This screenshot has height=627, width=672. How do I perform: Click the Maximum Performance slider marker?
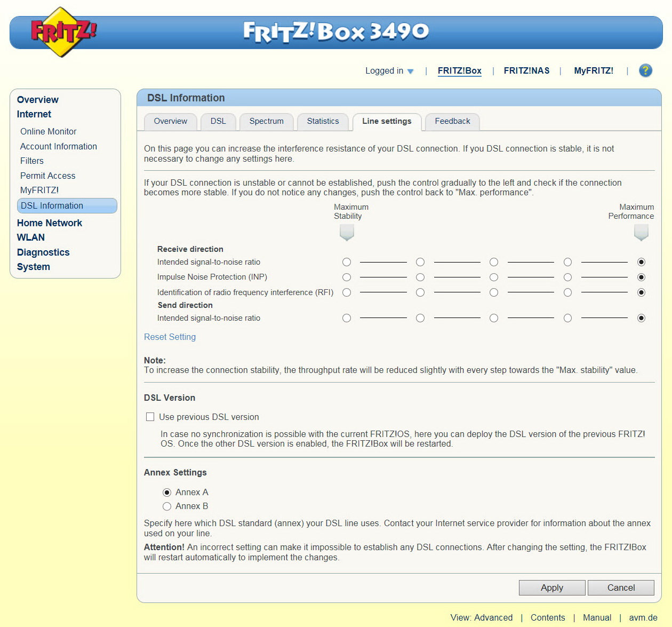(641, 233)
